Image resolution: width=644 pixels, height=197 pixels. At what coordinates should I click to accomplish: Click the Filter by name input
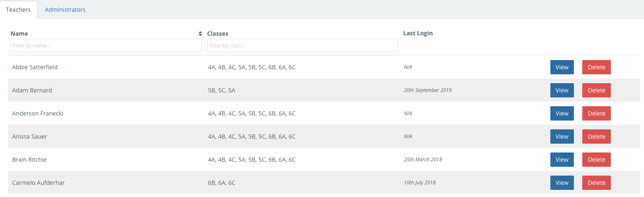106,45
